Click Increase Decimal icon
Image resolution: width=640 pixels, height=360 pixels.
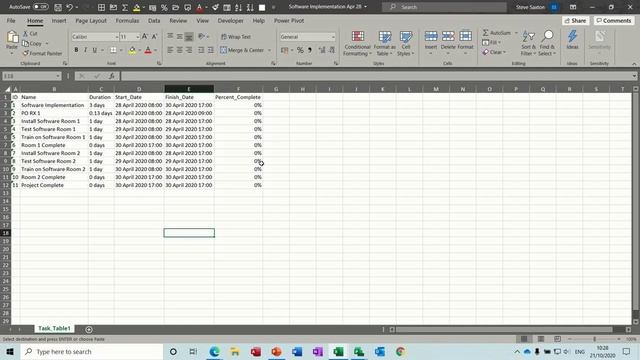[322, 50]
